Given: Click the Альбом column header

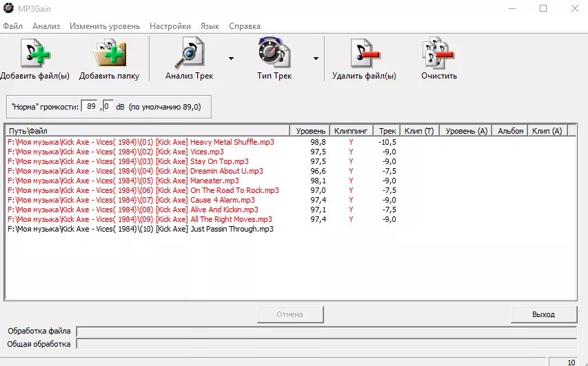Looking at the screenshot, I should (510, 131).
